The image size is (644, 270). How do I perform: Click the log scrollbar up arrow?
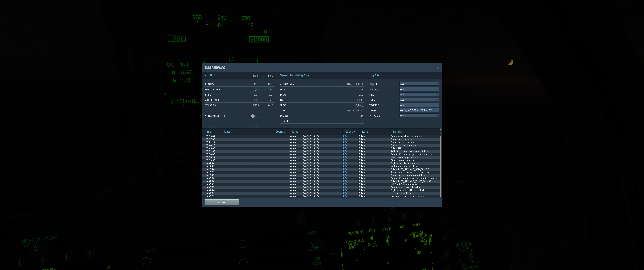(441, 130)
